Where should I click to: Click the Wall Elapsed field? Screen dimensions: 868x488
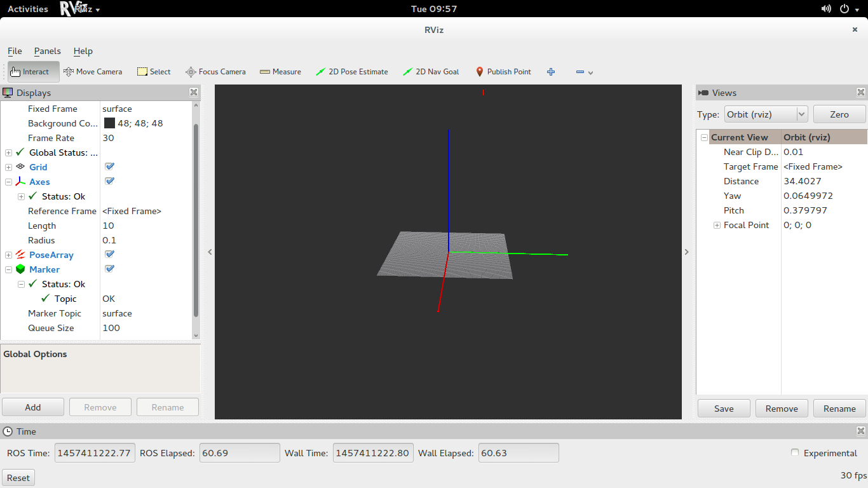519,453
